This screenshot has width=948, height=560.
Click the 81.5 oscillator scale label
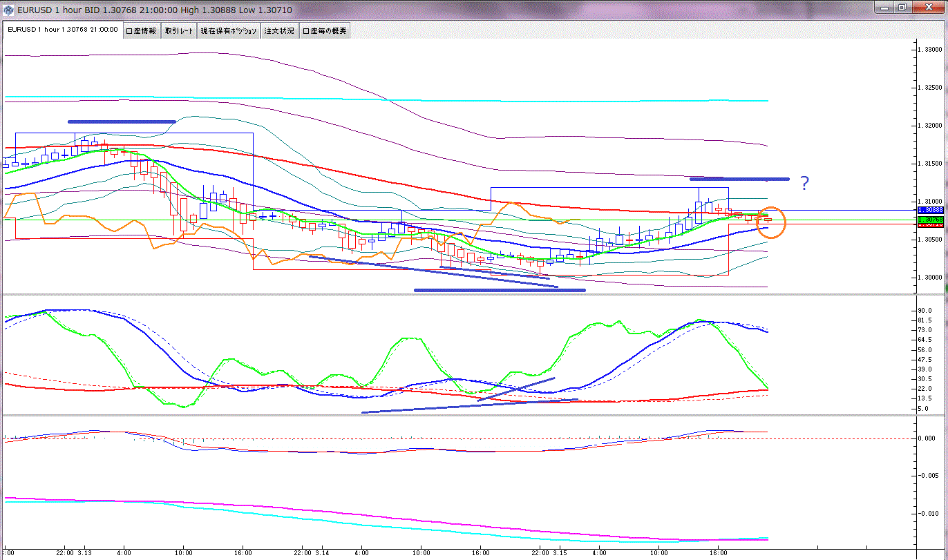click(x=926, y=320)
